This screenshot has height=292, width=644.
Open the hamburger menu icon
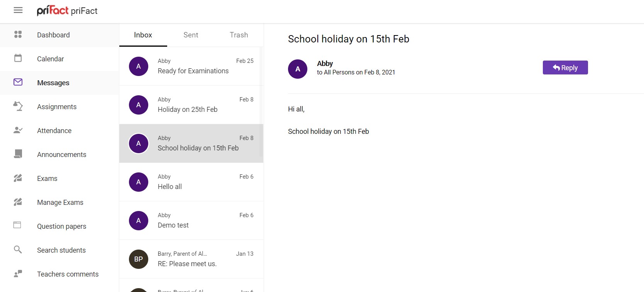tap(18, 10)
